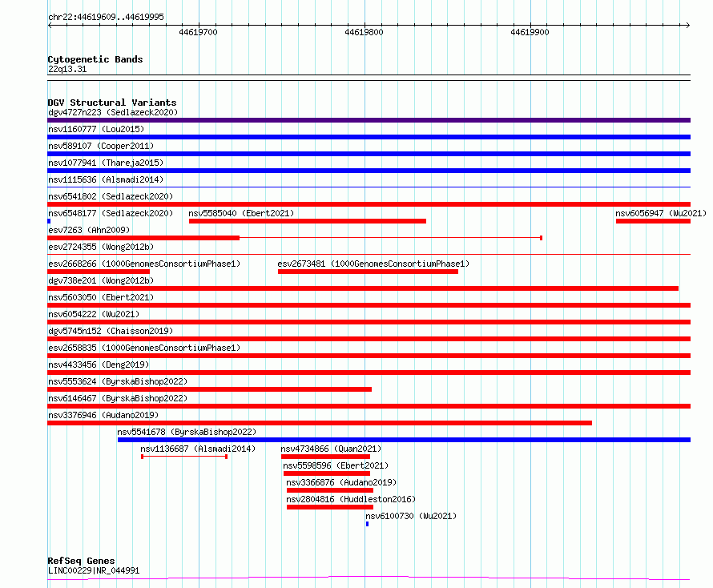Open the Cytogenetic Bands track heading
Viewport: 713px width, 588px height.
95,59
